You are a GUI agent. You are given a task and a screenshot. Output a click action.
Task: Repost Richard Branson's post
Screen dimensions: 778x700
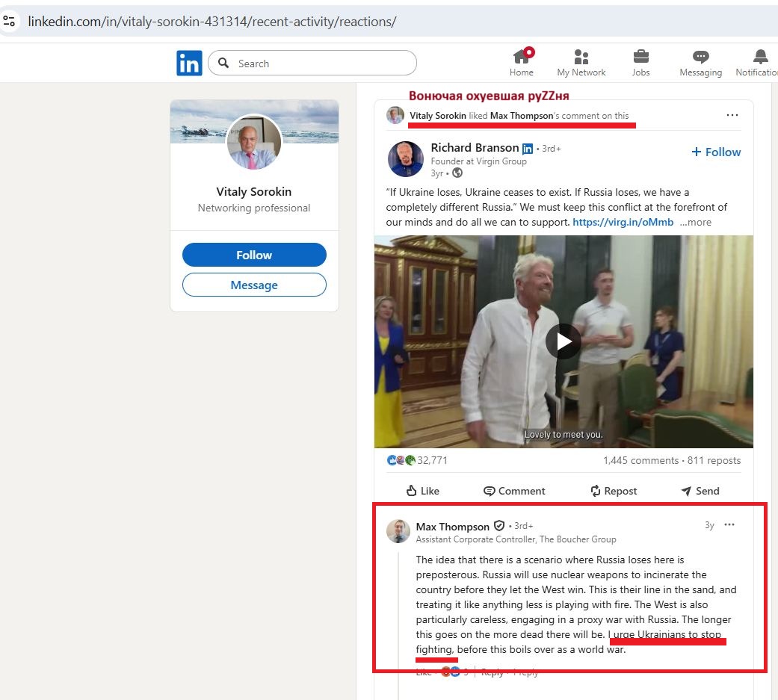(x=613, y=491)
